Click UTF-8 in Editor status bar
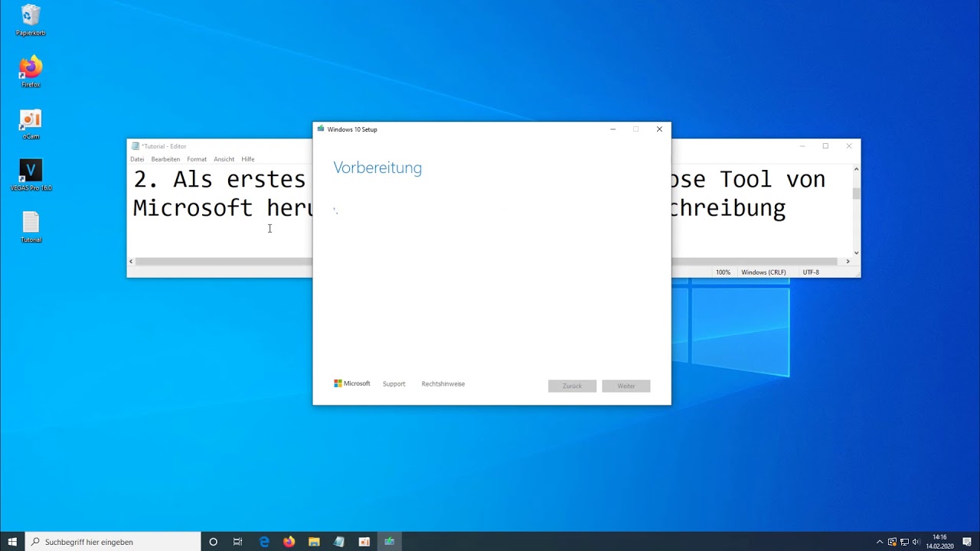The image size is (980, 551). (x=811, y=272)
